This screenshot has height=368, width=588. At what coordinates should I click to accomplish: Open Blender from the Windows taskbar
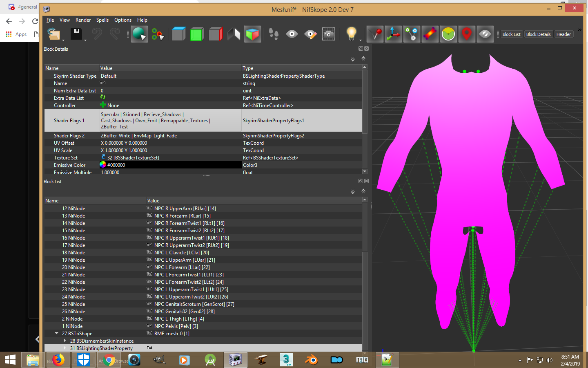(x=312, y=360)
